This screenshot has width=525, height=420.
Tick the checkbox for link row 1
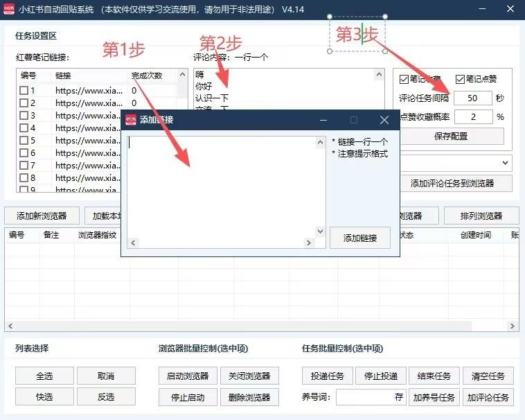tap(24, 91)
